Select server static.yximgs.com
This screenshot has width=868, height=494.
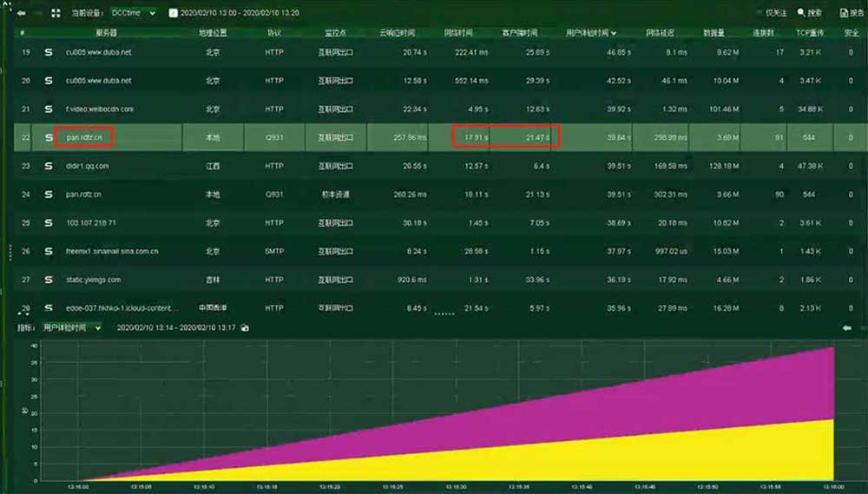(x=93, y=280)
